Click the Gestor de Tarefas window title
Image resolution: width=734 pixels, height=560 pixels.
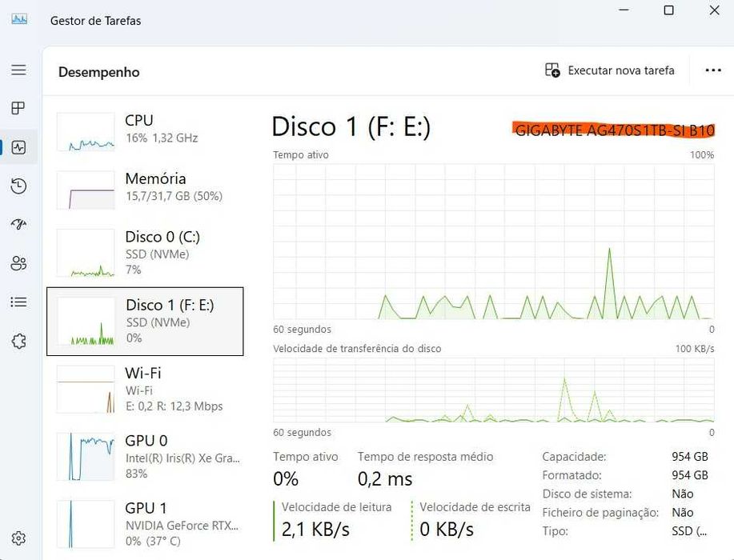(x=95, y=21)
